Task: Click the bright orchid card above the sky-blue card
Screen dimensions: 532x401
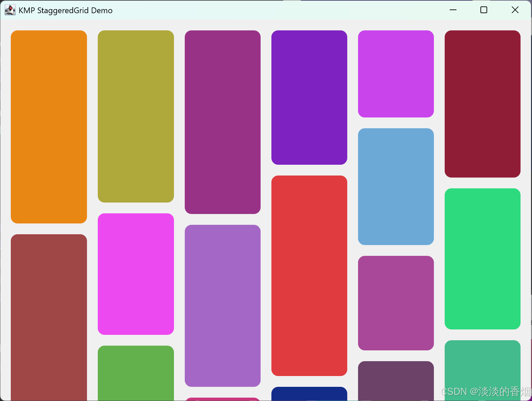Action: pos(396,74)
